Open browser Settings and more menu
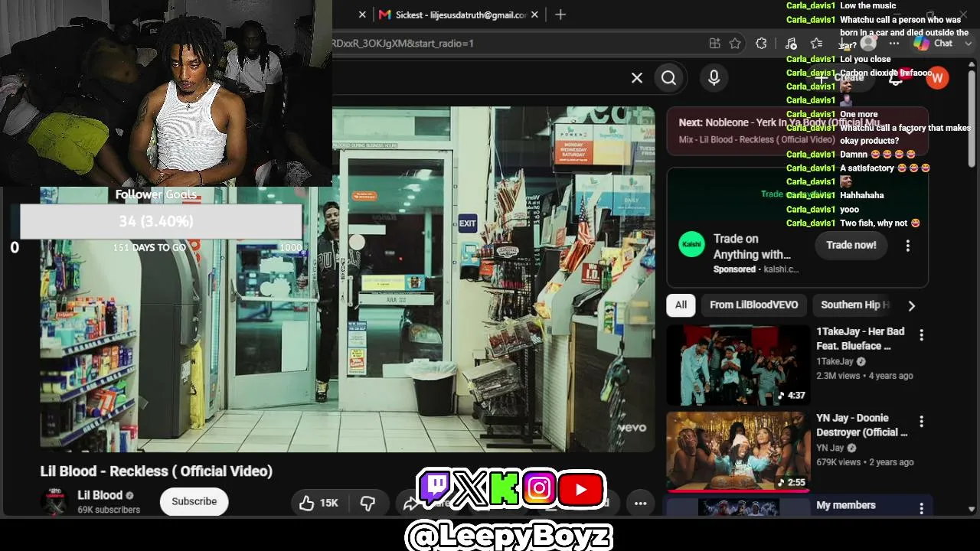 [x=893, y=44]
